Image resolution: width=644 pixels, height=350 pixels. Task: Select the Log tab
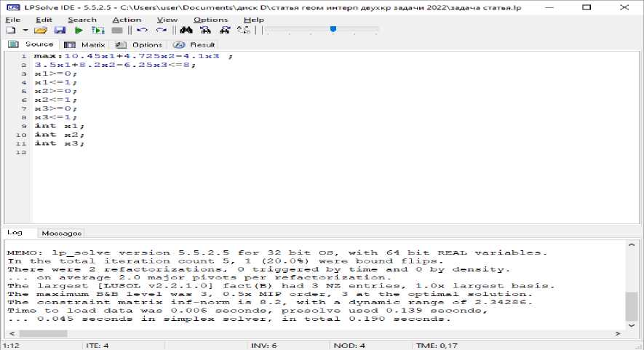(x=15, y=233)
